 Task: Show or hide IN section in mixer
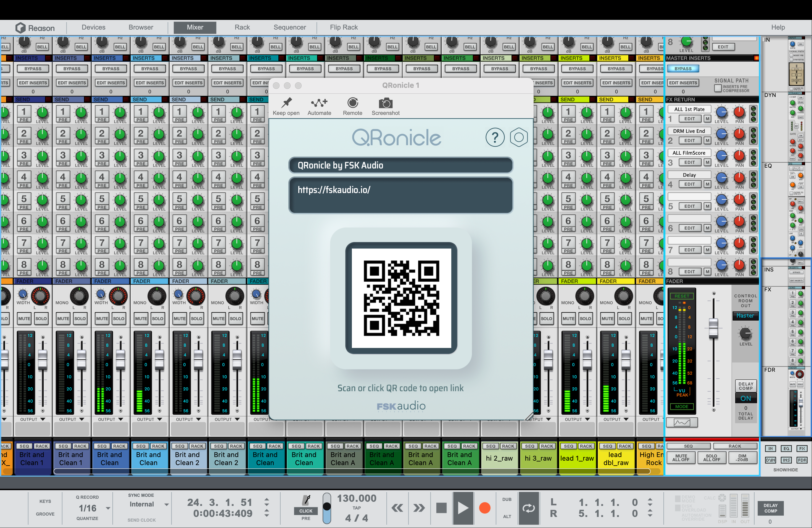pyautogui.click(x=770, y=448)
